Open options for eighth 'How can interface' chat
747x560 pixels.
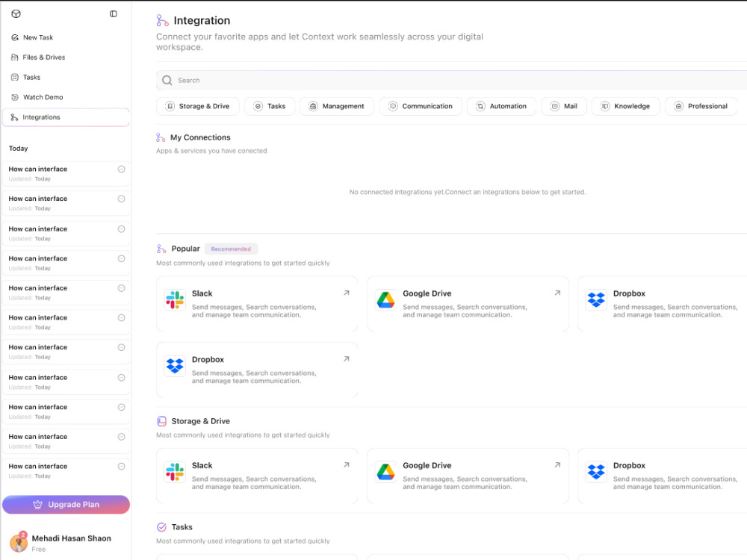(x=122, y=378)
